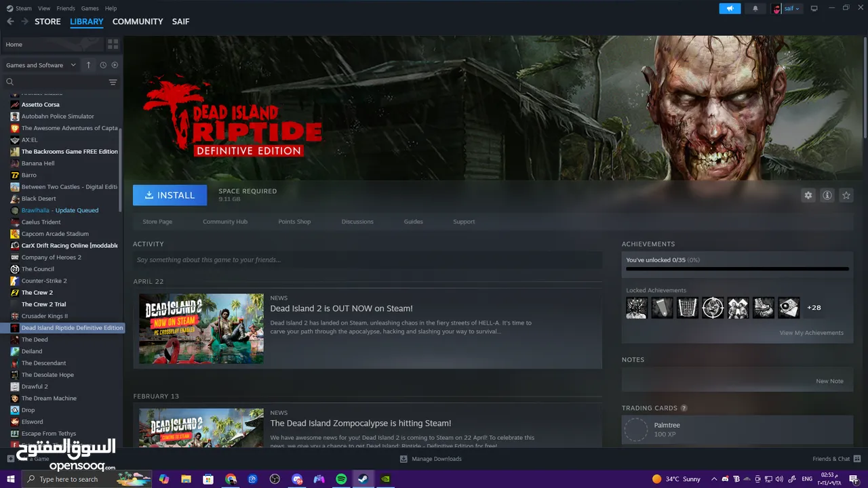The width and height of the screenshot is (868, 488).
Task: Select Assetto Corsa in library list
Action: (x=41, y=104)
